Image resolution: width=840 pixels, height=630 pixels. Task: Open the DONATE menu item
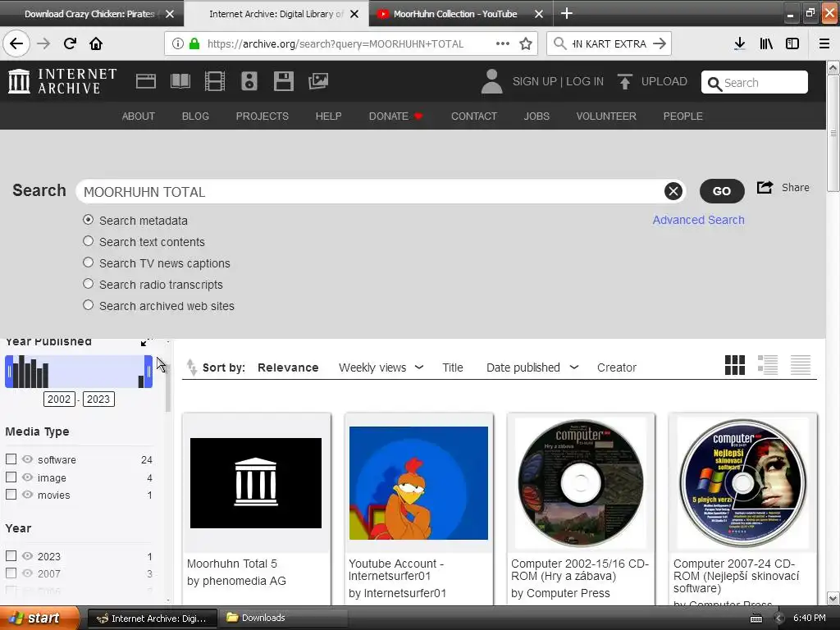click(x=395, y=116)
